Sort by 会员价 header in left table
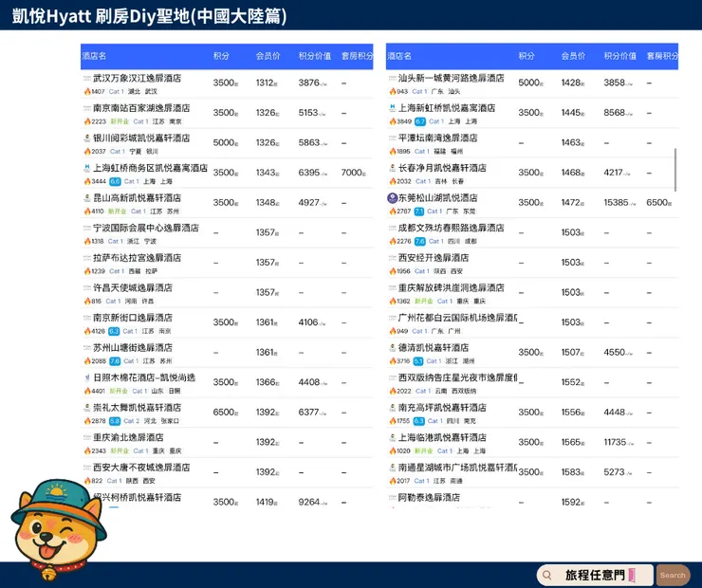Image resolution: width=702 pixels, height=588 pixels. (x=268, y=56)
